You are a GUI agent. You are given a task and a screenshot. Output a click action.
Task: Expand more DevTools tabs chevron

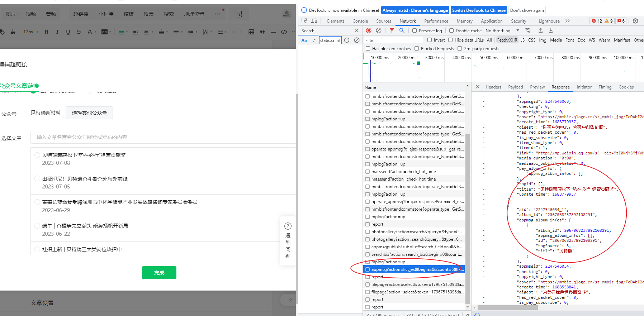click(568, 21)
